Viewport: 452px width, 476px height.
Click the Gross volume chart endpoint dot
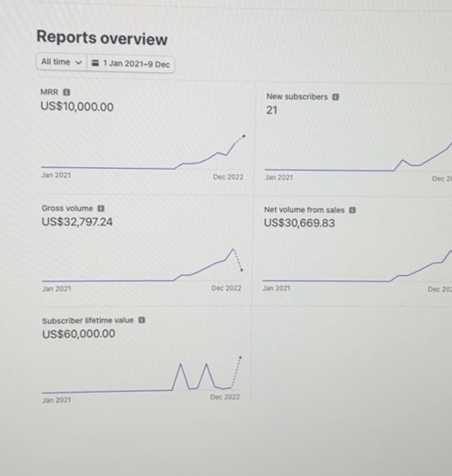pos(242,270)
